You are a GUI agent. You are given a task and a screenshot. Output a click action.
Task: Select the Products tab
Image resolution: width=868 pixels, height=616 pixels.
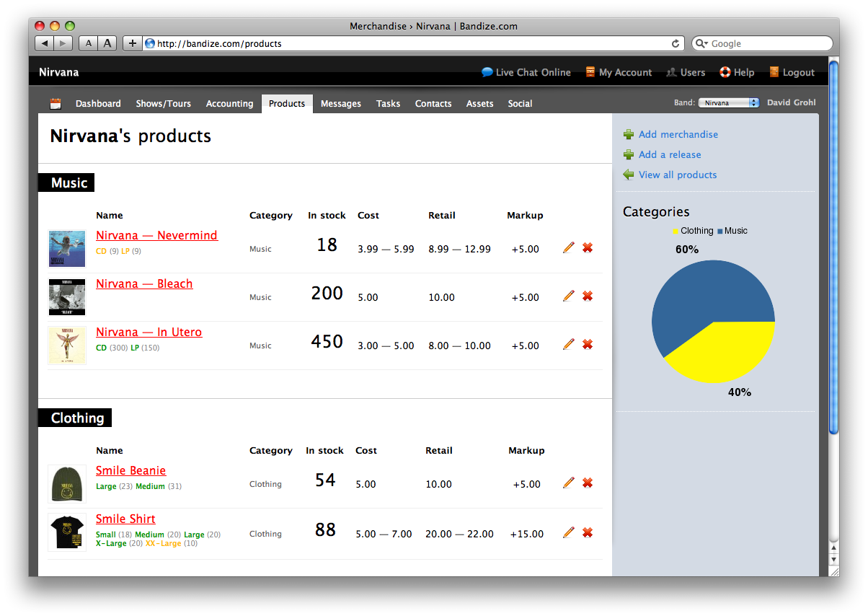[x=287, y=104]
